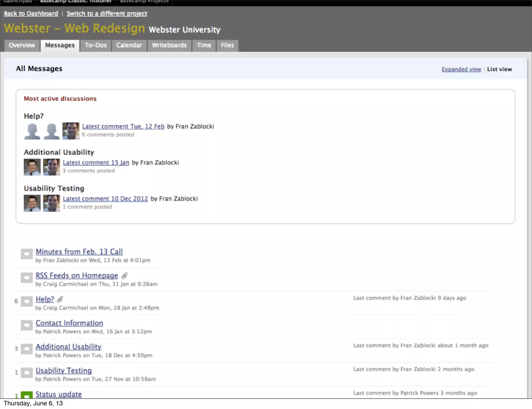Screen dimensions: 532x409
Task: Switch to the To-Dos tab
Action: click(x=96, y=45)
